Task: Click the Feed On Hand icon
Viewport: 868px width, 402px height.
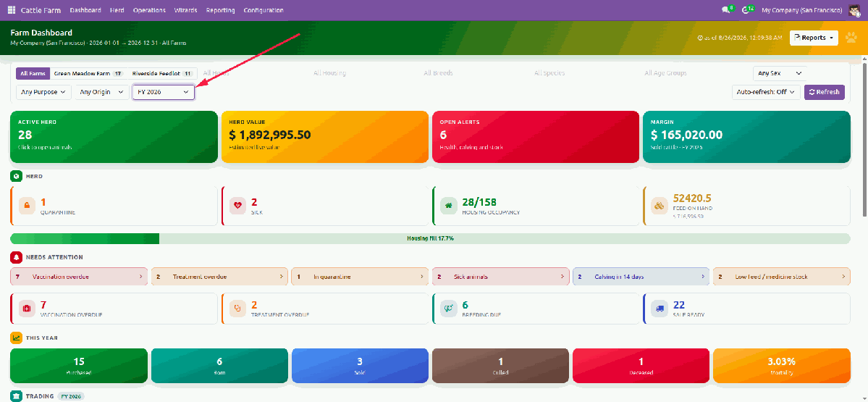Action: [x=660, y=206]
